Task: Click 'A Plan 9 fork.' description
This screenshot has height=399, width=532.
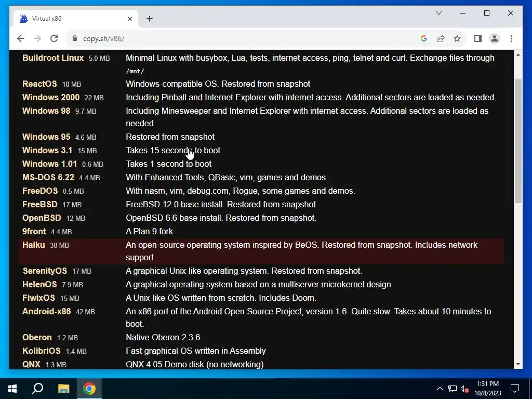Action: (150, 232)
